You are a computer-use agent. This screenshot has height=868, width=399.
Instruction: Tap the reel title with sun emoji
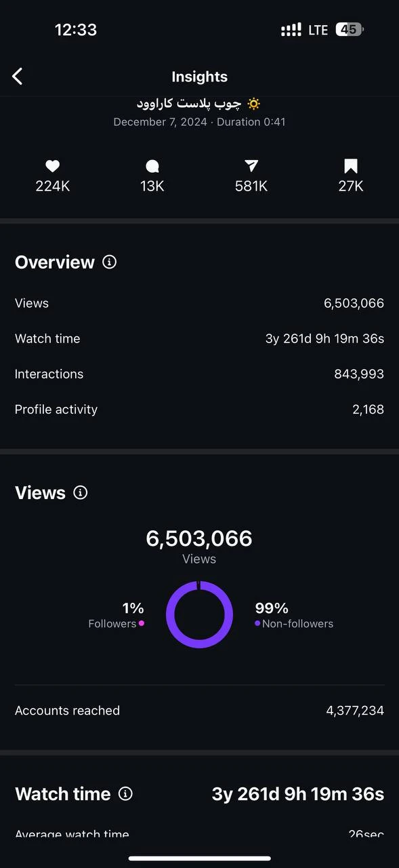[198, 104]
